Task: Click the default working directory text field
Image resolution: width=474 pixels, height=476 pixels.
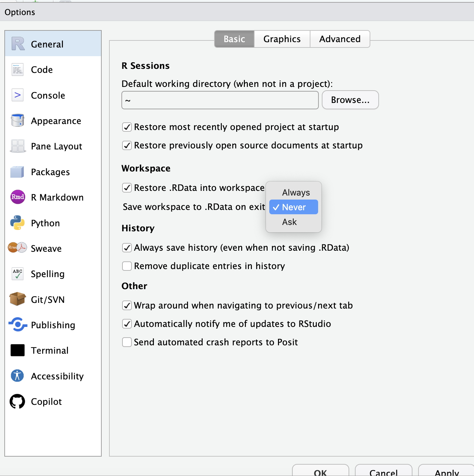Action: click(220, 100)
